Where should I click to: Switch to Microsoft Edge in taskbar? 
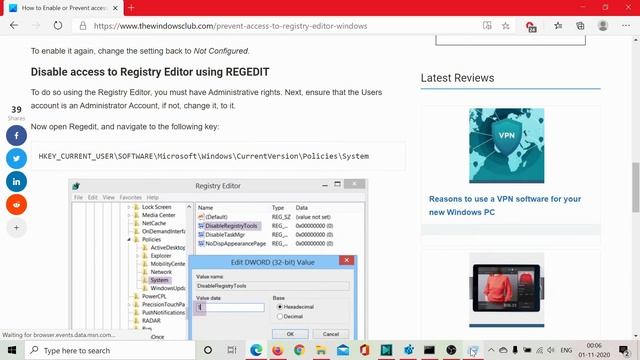tap(256, 350)
